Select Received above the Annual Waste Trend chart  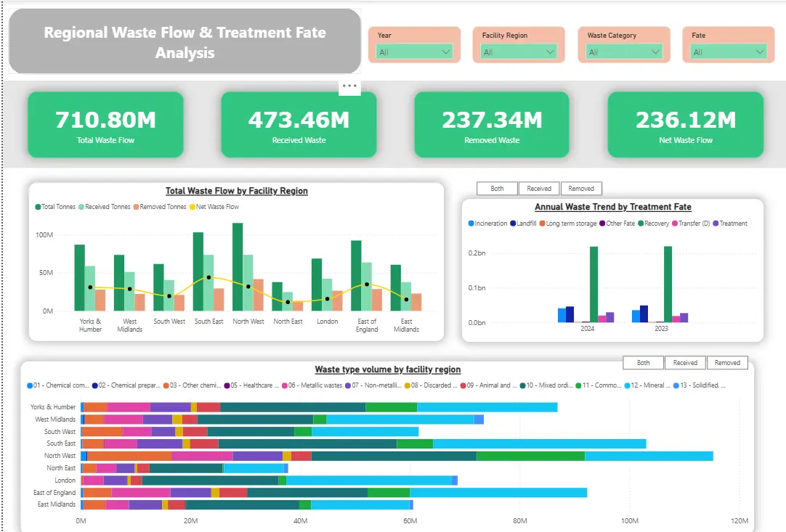(x=539, y=189)
